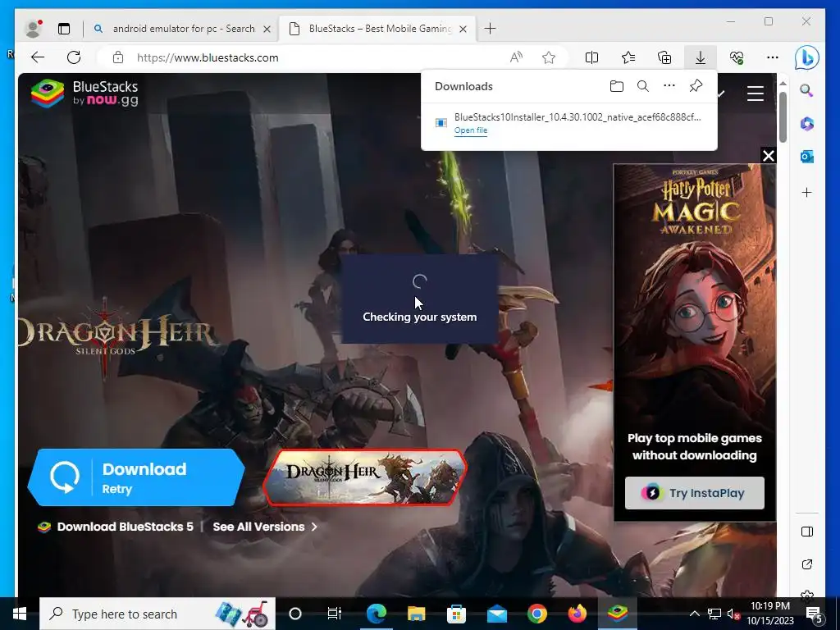The image size is (840, 630).
Task: Close the android emulator search tab
Action: point(267,29)
